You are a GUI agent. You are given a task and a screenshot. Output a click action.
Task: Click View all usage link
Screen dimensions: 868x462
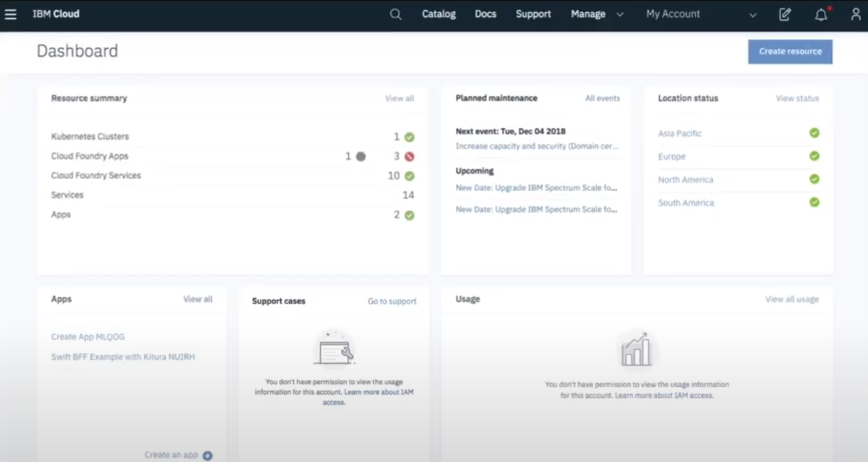792,300
